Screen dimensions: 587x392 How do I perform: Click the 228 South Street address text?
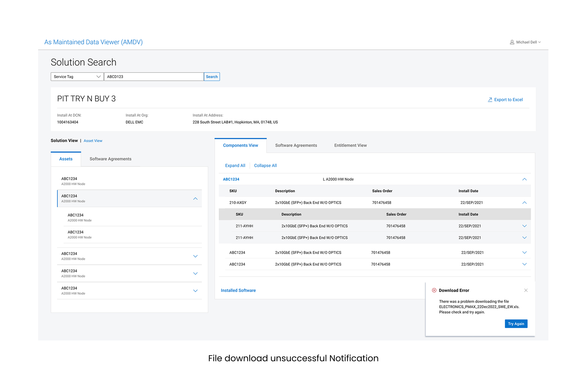(x=235, y=122)
